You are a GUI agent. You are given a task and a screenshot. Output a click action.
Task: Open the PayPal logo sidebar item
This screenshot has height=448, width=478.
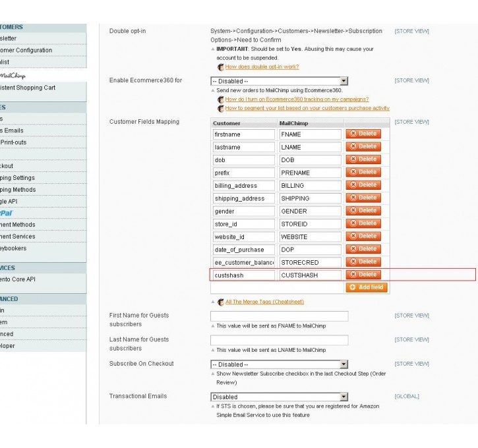coord(7,213)
